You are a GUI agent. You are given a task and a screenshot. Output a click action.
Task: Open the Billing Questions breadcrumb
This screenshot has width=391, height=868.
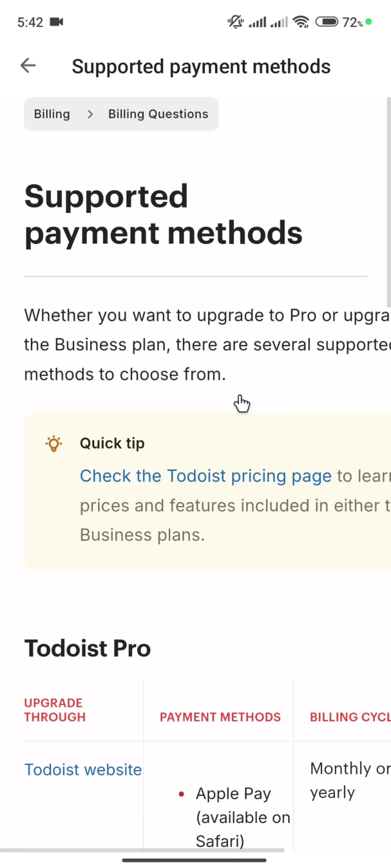[x=158, y=114]
